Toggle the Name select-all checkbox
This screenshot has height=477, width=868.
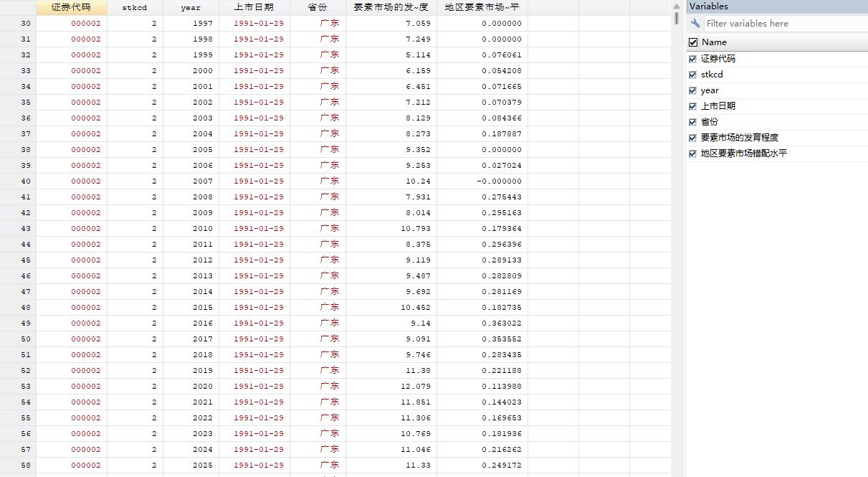pyautogui.click(x=693, y=42)
